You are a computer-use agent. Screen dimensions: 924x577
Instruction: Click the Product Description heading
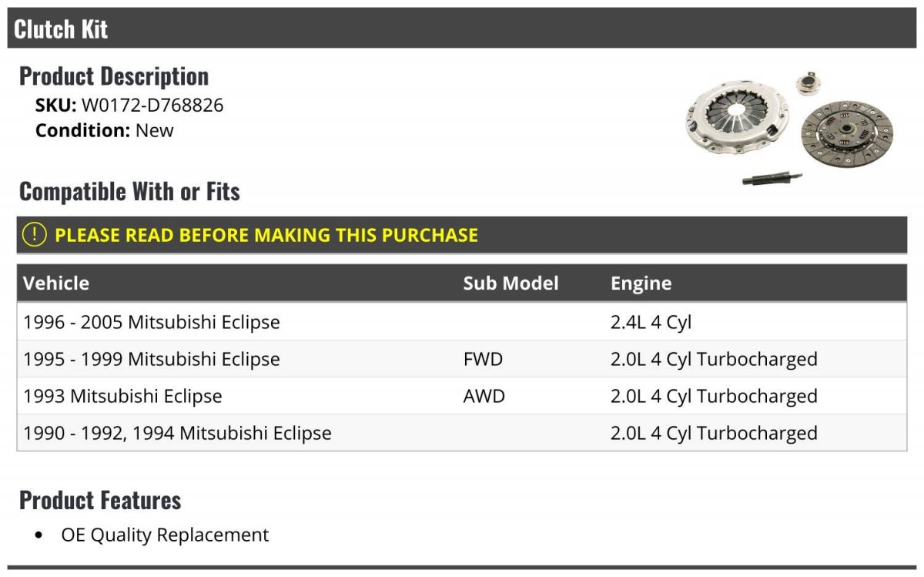click(x=114, y=76)
